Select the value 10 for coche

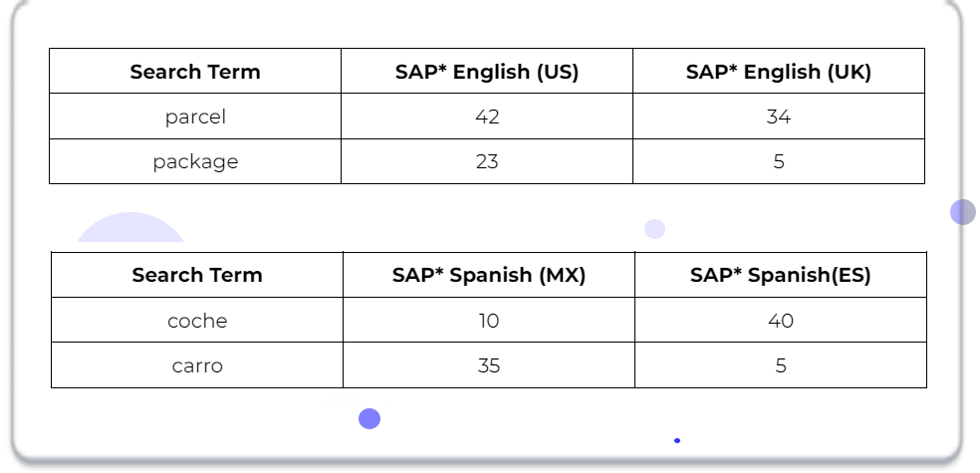coord(489,320)
